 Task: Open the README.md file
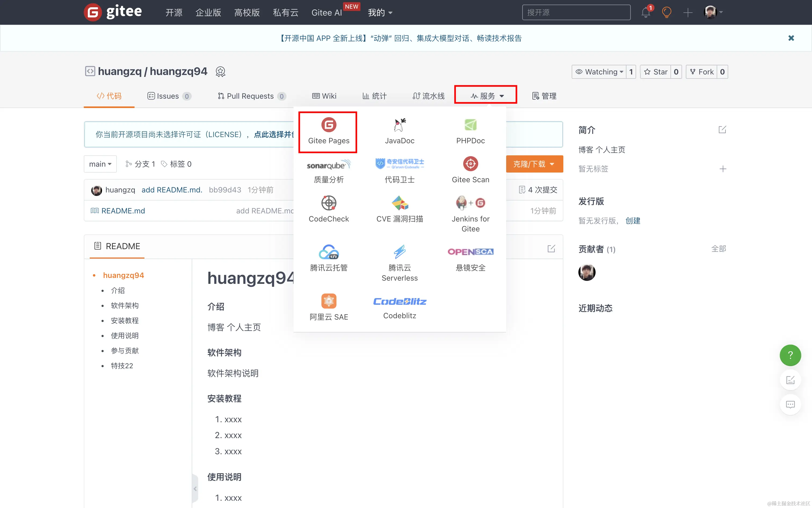[123, 211]
